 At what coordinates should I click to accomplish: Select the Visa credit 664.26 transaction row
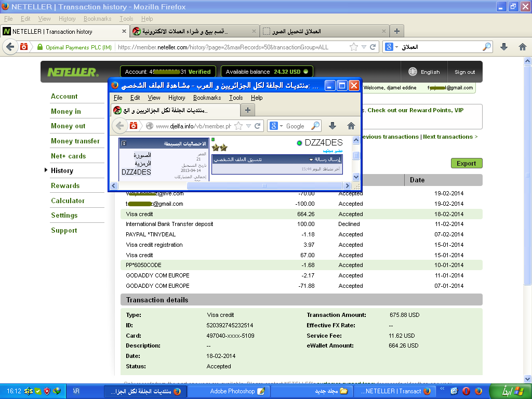click(301, 214)
